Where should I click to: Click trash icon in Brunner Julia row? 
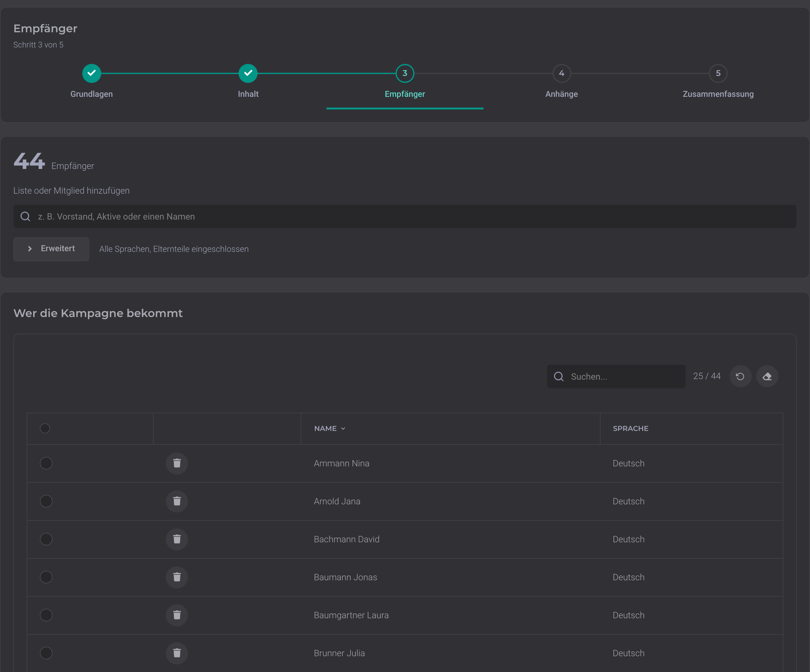tap(177, 653)
